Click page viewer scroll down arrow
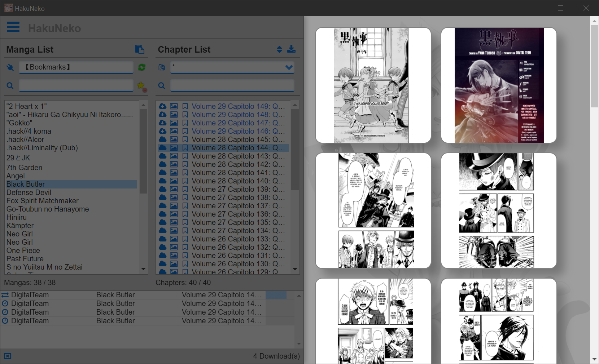Image resolution: width=599 pixels, height=364 pixels. [x=594, y=359]
